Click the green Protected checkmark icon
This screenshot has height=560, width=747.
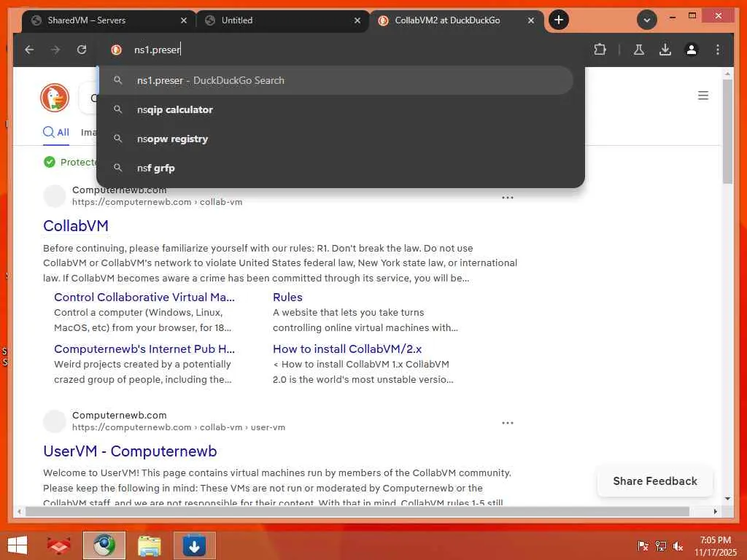point(49,162)
